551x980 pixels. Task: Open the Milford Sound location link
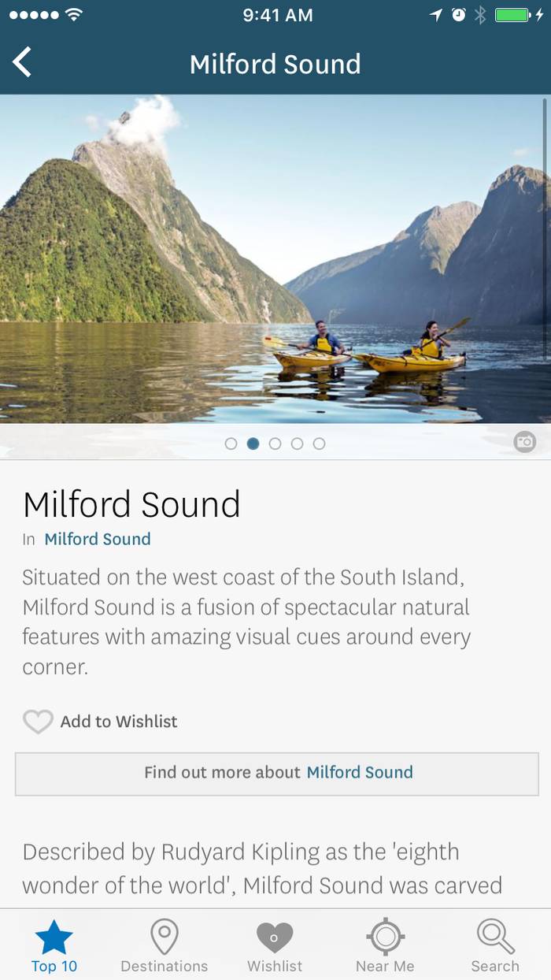tap(97, 539)
